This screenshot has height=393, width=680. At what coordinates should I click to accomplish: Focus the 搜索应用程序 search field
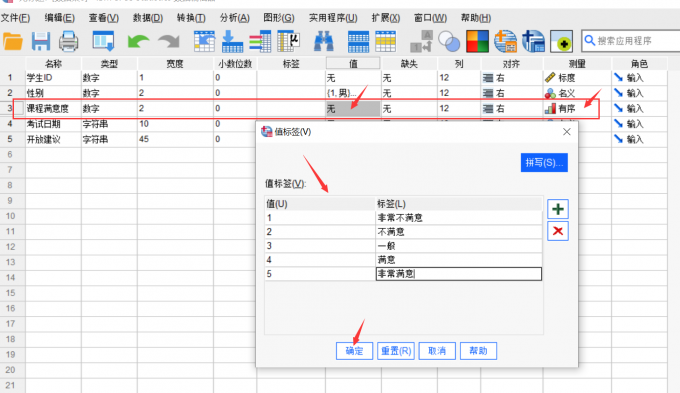pyautogui.click(x=631, y=41)
